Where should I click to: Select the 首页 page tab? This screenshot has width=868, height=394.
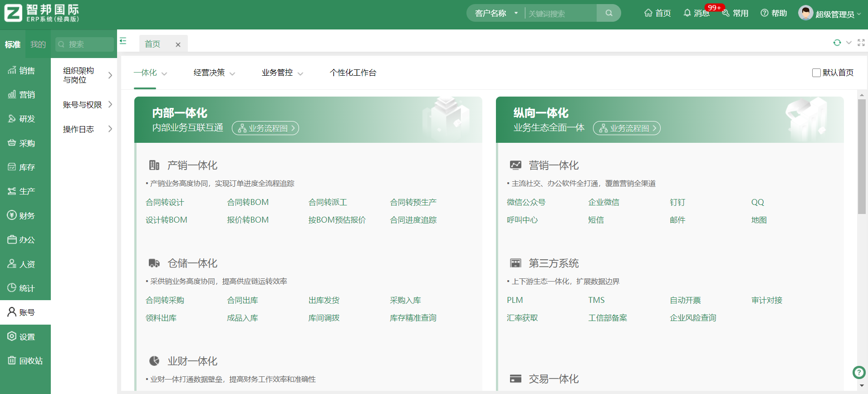(152, 44)
